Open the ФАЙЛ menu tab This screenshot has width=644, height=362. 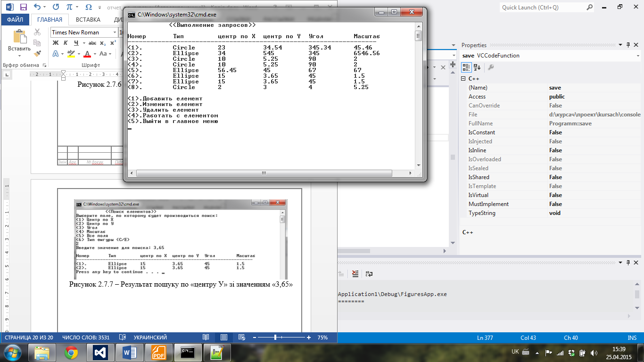(15, 20)
